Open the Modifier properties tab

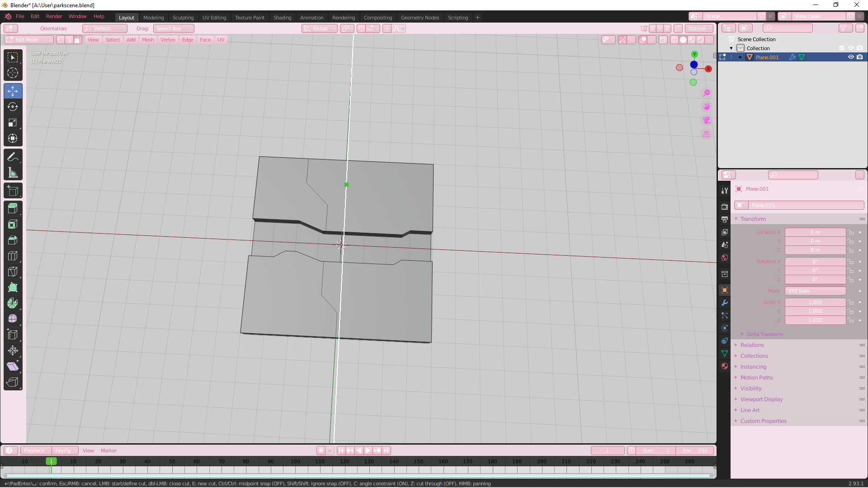click(725, 303)
